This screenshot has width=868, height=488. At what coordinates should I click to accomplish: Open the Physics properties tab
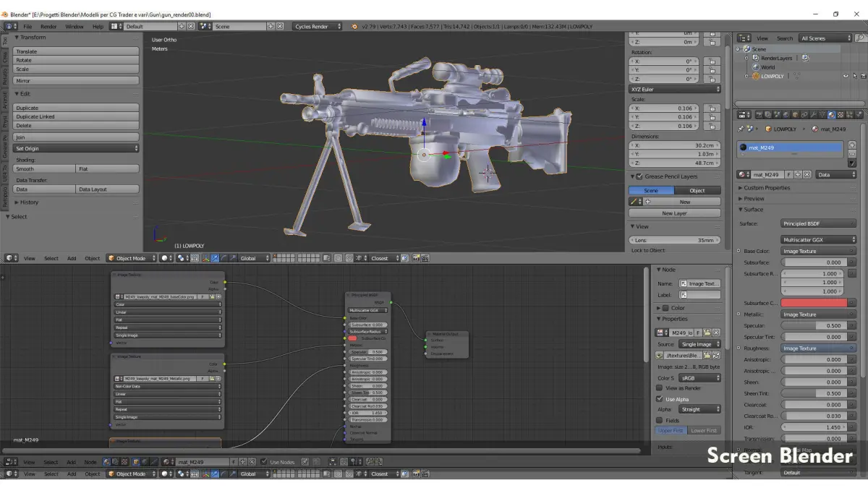[x=859, y=114]
